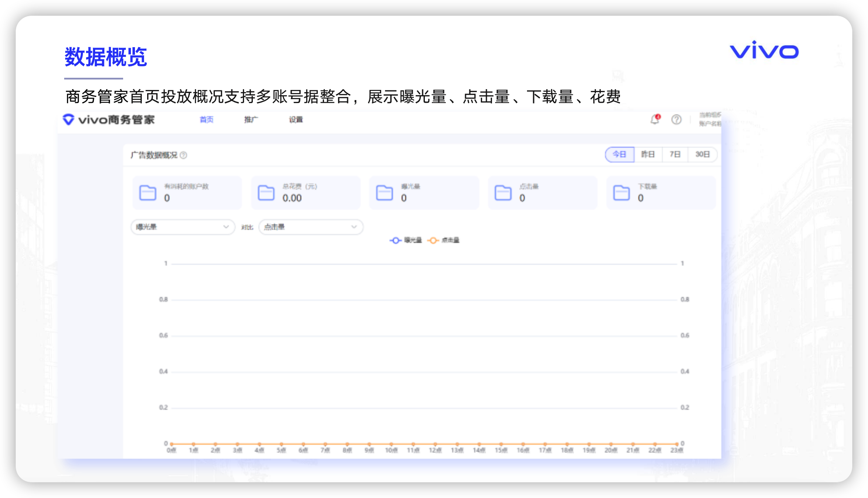The width and height of the screenshot is (868, 498).
Task: Open the help question mark icon
Action: tap(676, 119)
